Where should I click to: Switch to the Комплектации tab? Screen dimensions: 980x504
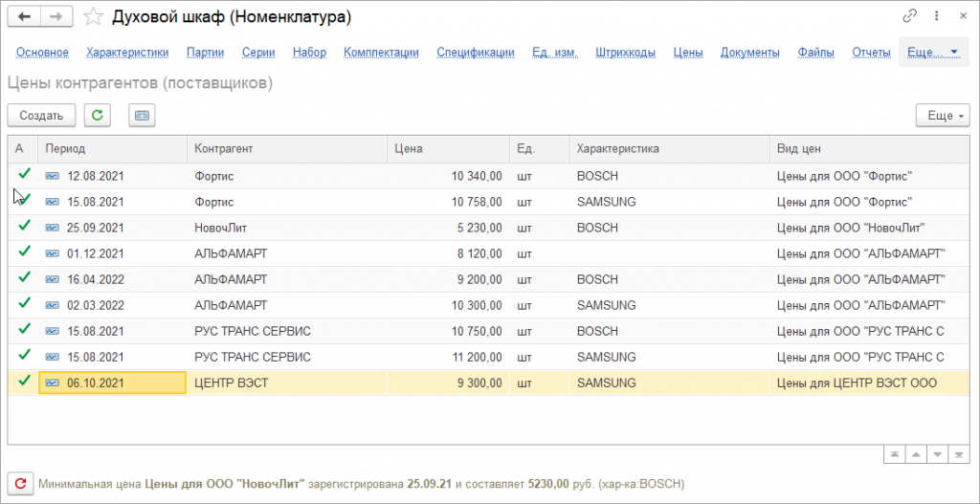click(381, 53)
